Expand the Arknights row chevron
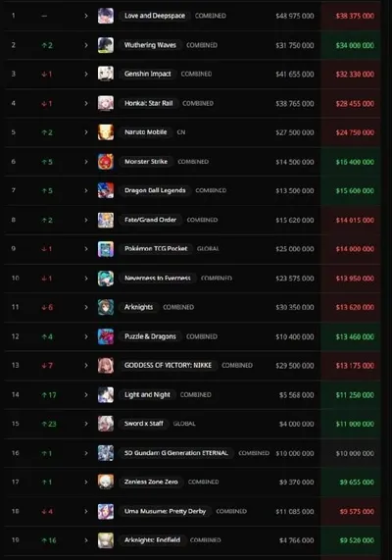The height and width of the screenshot is (560, 392). (86, 307)
